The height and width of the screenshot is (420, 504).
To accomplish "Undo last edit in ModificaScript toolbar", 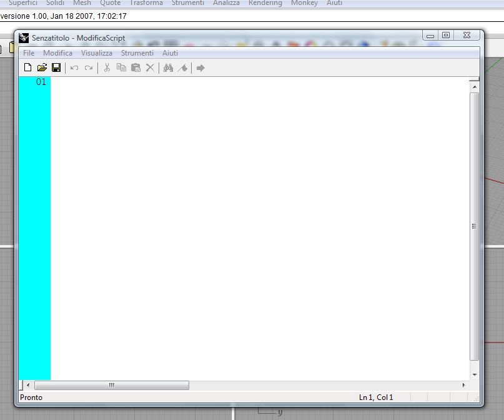I will (x=74, y=68).
